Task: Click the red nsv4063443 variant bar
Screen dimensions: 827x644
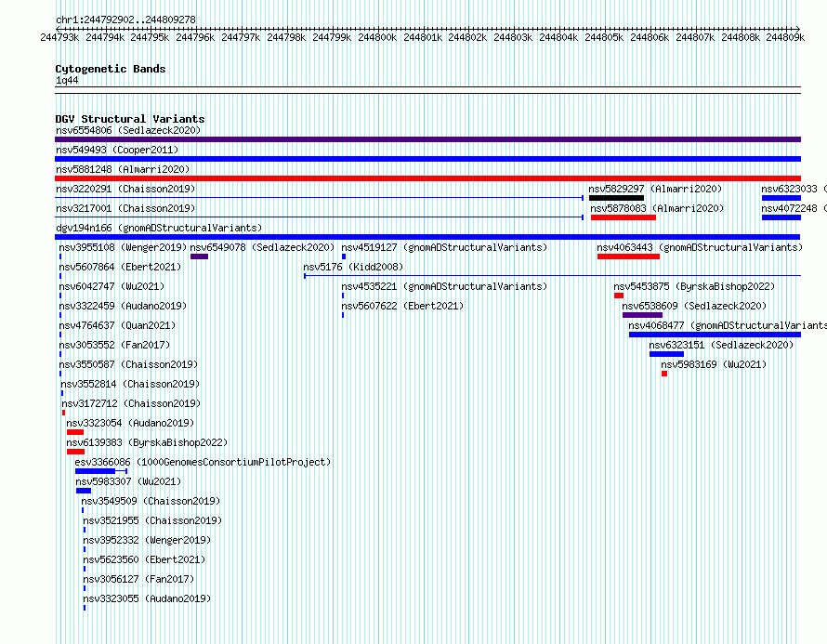Action: (628, 256)
